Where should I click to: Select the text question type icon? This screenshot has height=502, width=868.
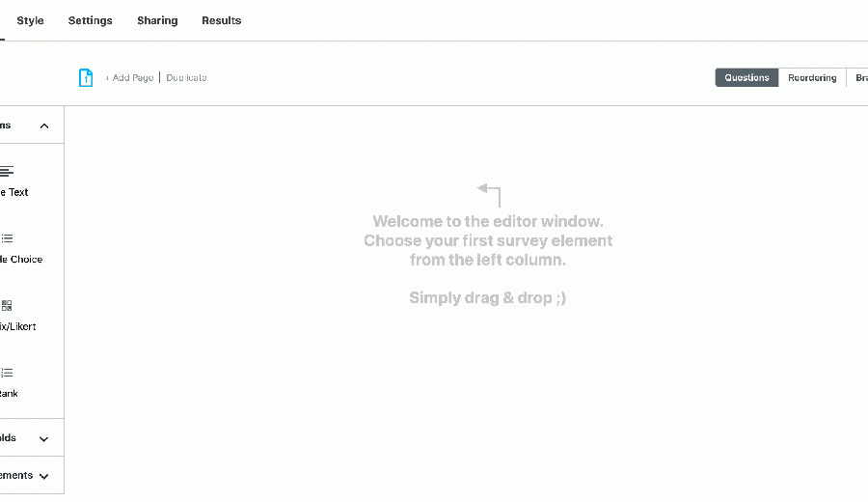coord(7,172)
